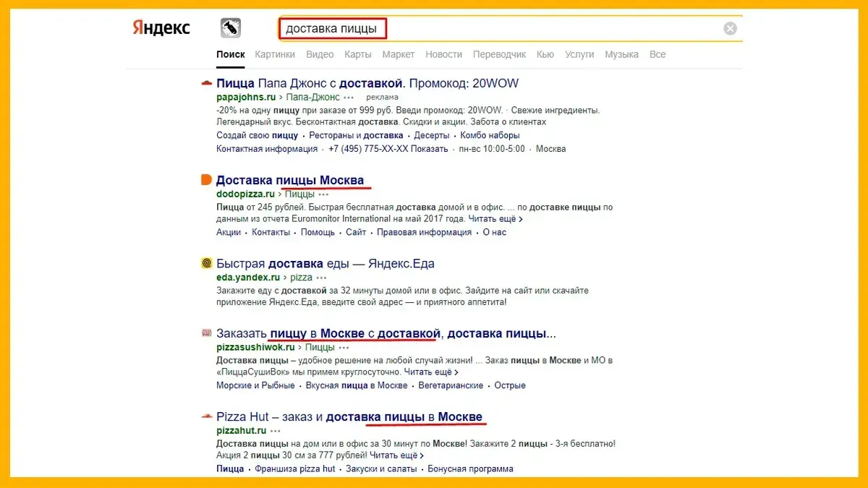Switch to the Видео tab

(320, 54)
